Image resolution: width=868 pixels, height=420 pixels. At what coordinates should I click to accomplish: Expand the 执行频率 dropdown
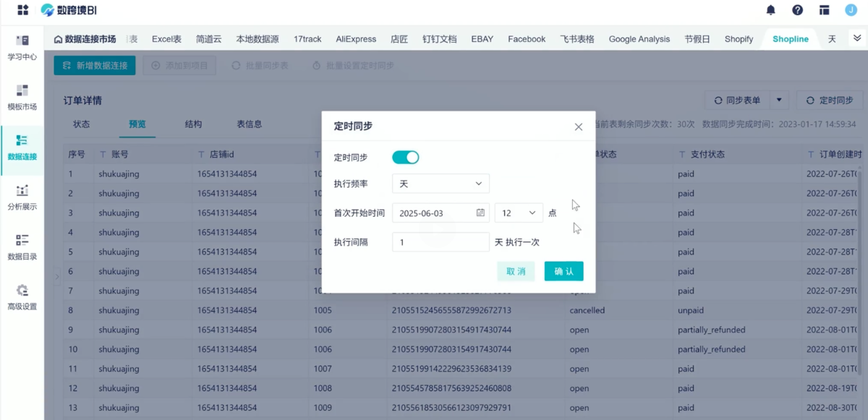[441, 184]
